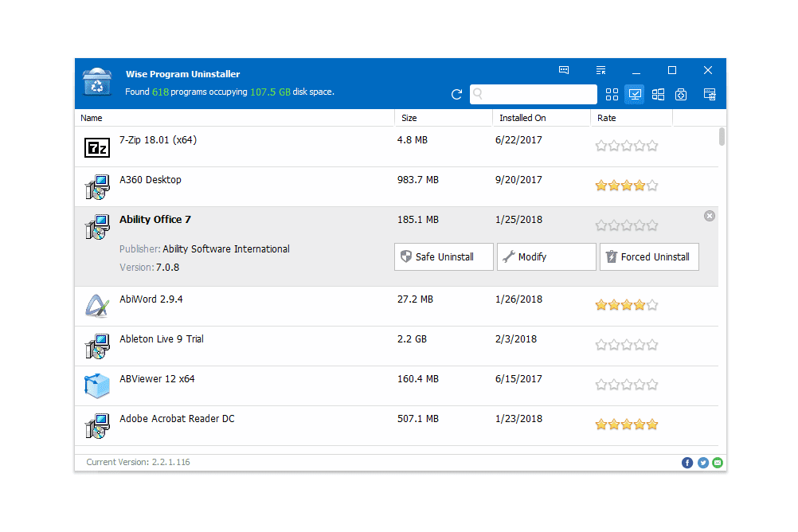Click the window trash uninstall icon

(x=709, y=95)
